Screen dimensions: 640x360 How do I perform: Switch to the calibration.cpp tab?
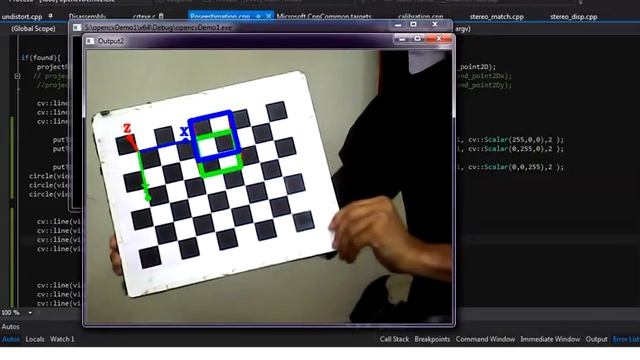[420, 17]
